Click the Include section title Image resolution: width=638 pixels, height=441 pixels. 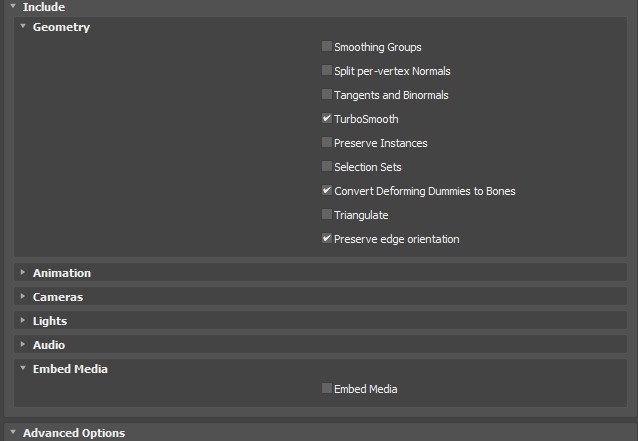click(44, 7)
